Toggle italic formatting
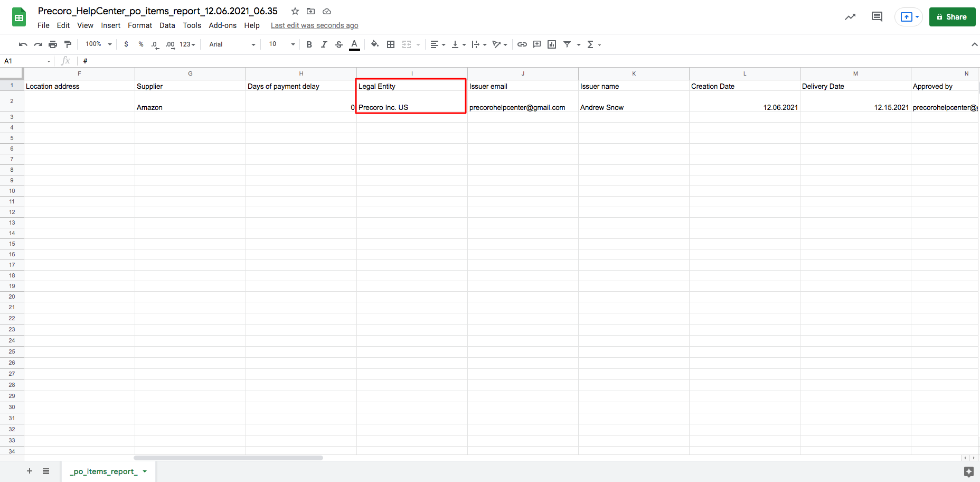This screenshot has height=482, width=980. tap(324, 44)
